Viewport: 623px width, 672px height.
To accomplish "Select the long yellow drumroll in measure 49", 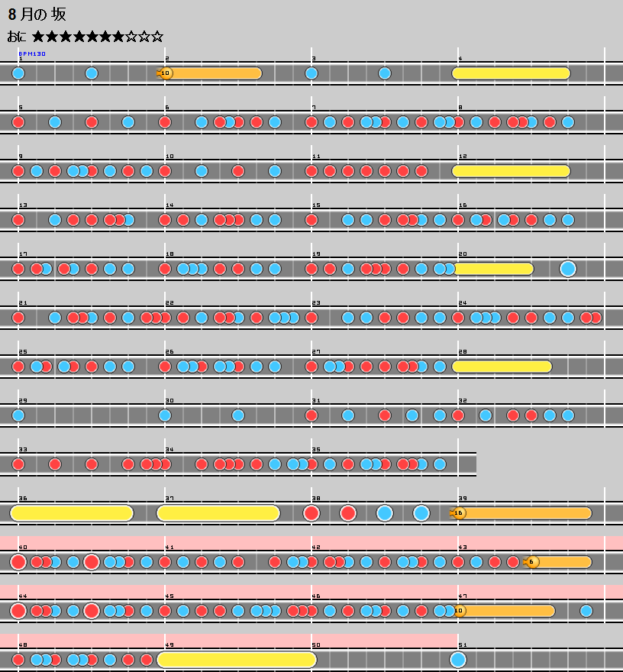I will pos(237,660).
